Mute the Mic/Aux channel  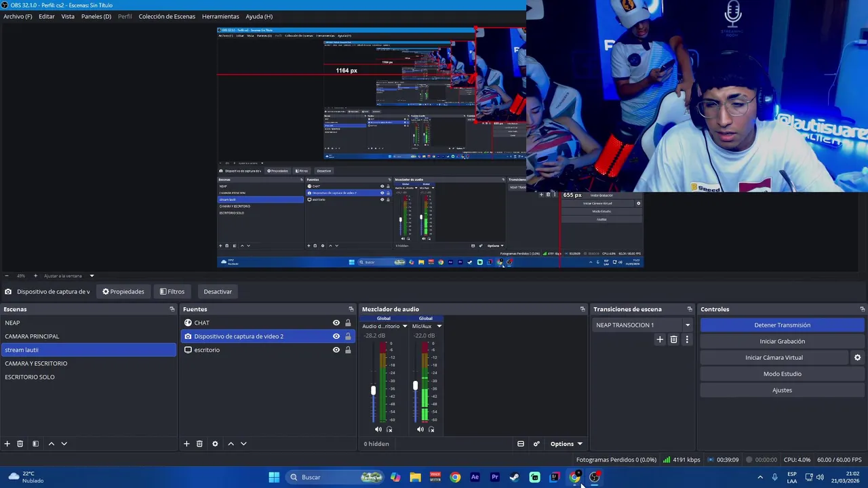point(420,429)
